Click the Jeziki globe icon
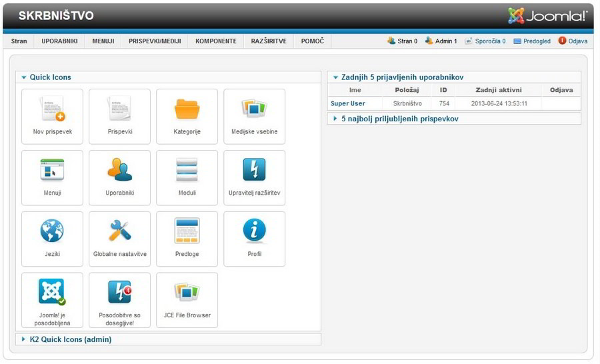 [x=52, y=239]
